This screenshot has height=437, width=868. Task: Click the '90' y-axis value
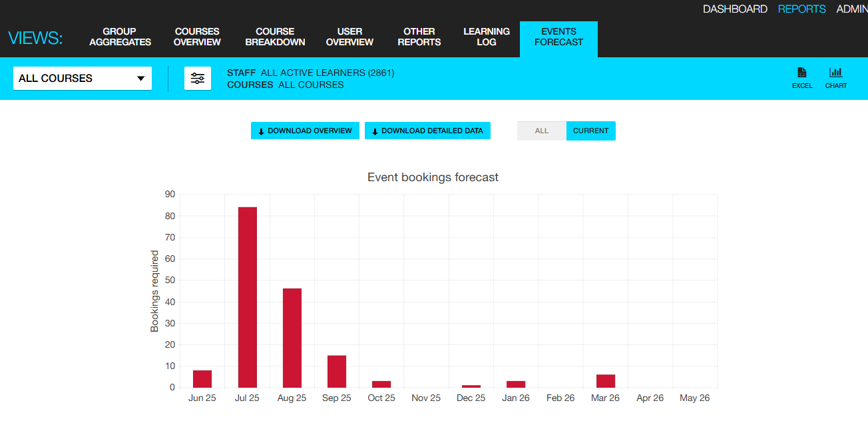coord(170,195)
